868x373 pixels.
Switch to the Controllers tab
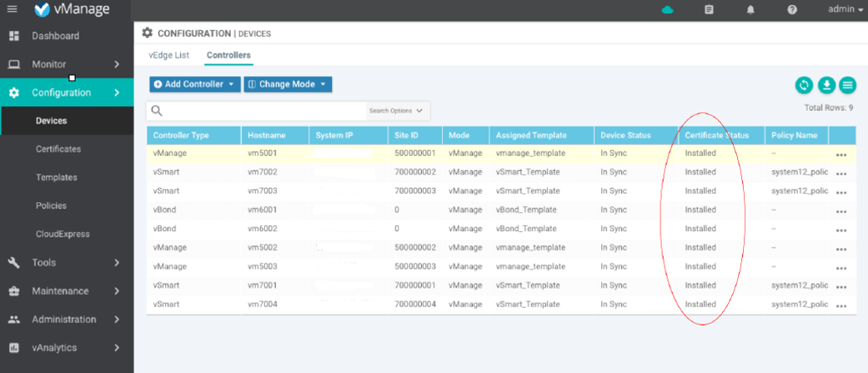(x=228, y=55)
